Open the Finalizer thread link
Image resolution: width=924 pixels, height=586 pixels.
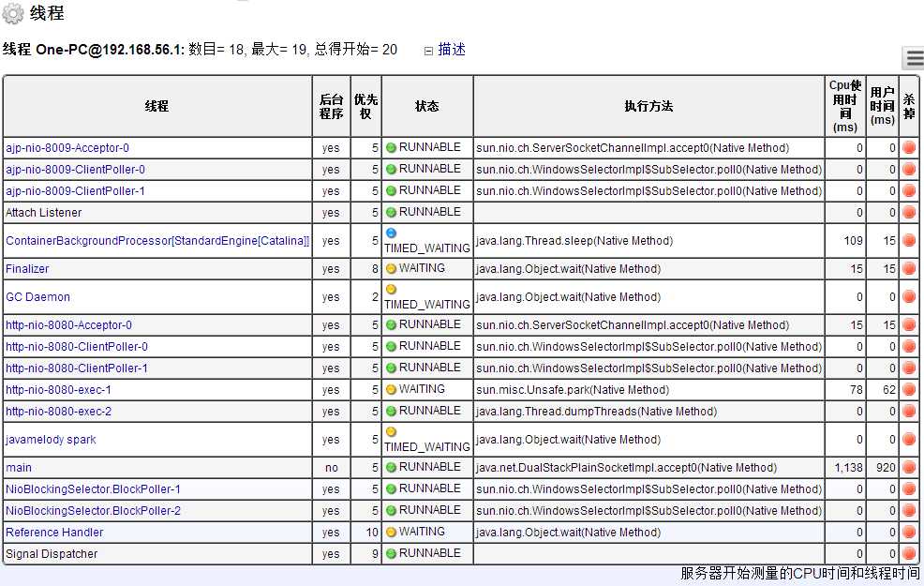click(x=27, y=269)
